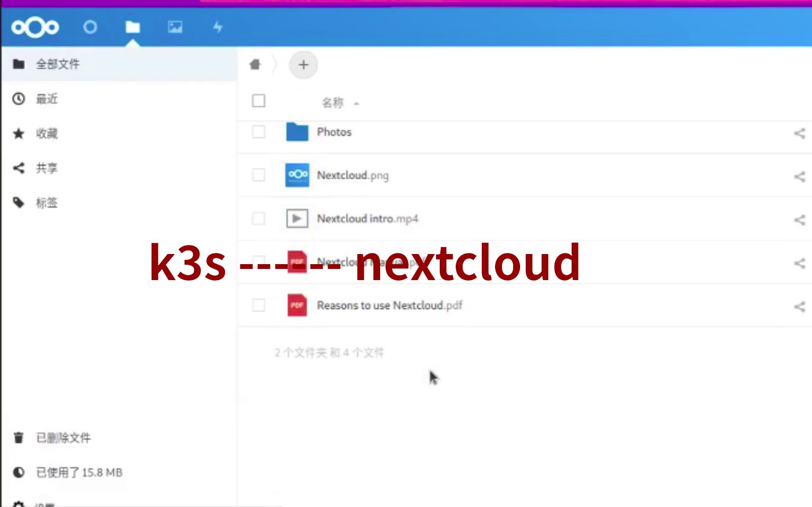Tick the checkbox for Nextcloud intro.mp4

[x=258, y=218]
